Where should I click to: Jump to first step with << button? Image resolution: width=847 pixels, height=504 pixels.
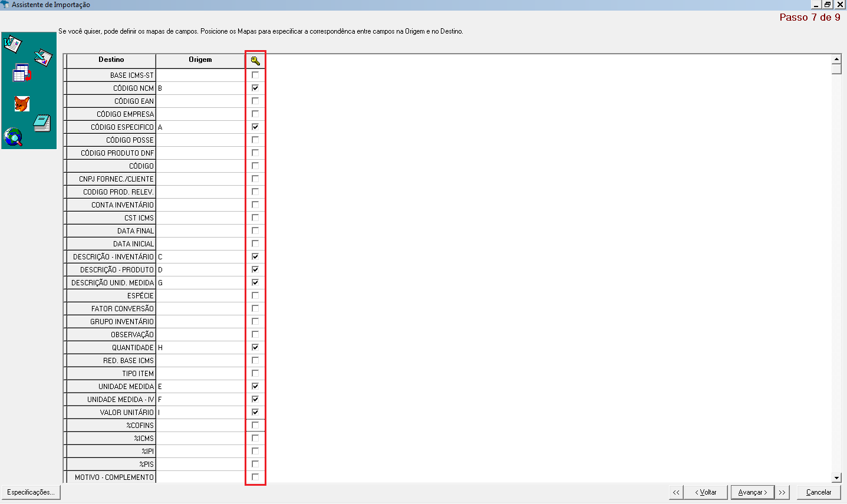[676, 492]
